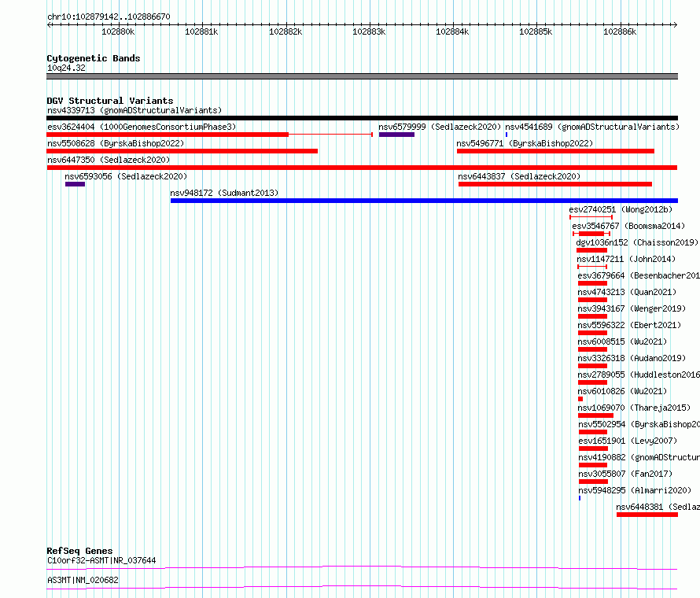Click nsv5502954 ByrskaBishop variant label

coord(639,424)
